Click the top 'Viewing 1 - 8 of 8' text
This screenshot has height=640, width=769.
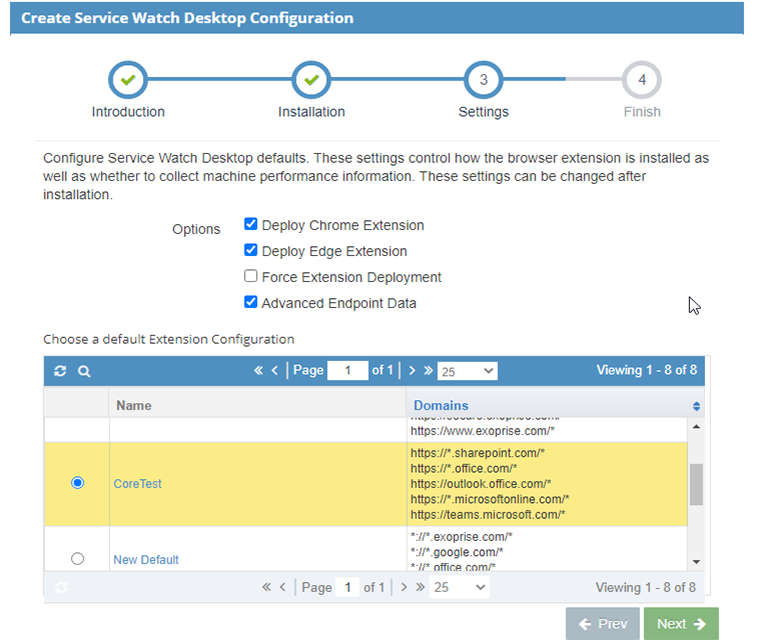(646, 370)
